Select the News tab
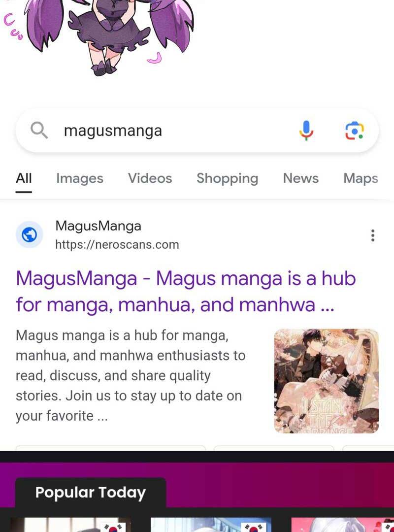The height and width of the screenshot is (532, 394). (301, 178)
